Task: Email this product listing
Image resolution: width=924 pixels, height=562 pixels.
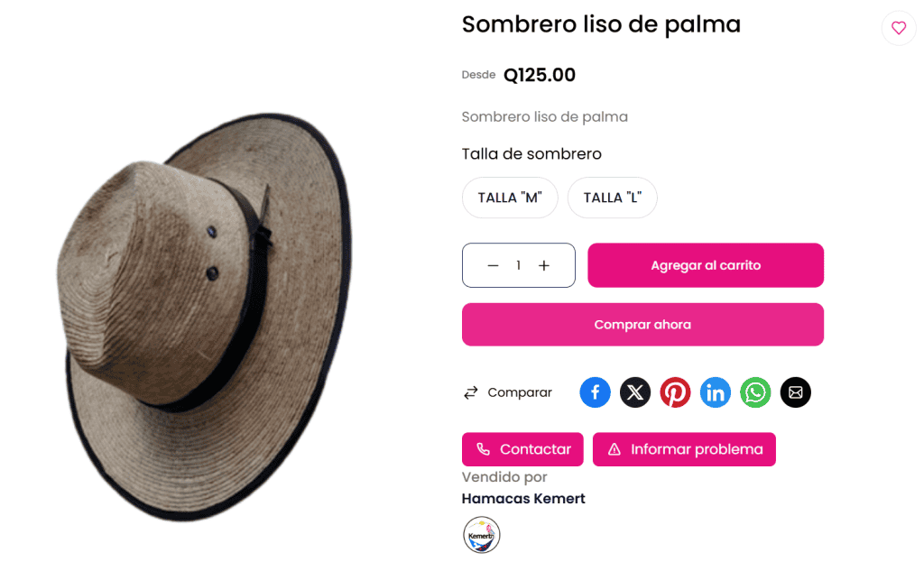Action: (795, 392)
